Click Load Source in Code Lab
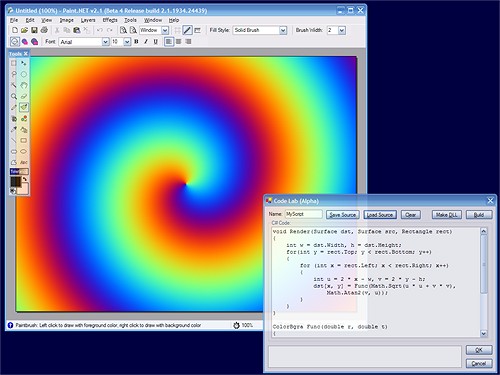Screen dimensions: 500x375 click(x=380, y=215)
